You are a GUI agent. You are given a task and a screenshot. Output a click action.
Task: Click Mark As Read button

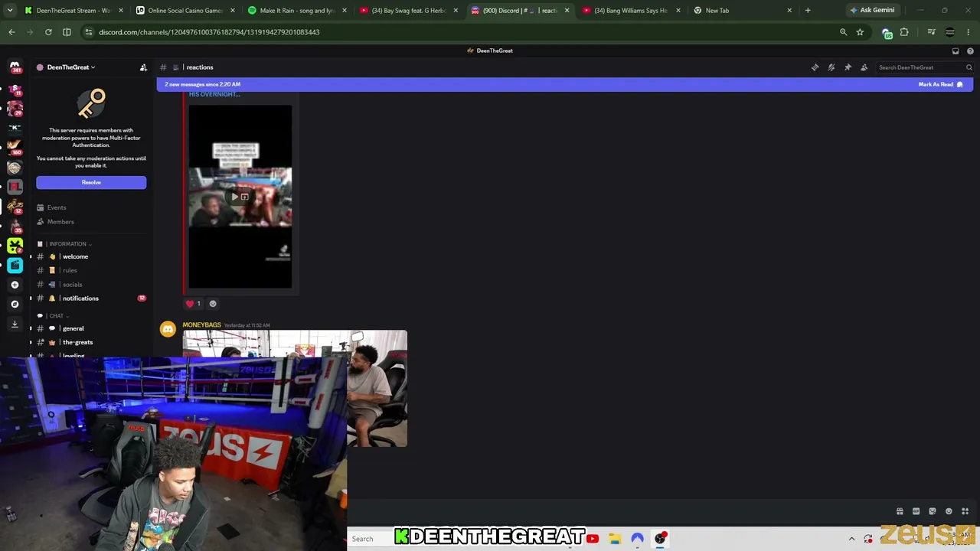(941, 84)
